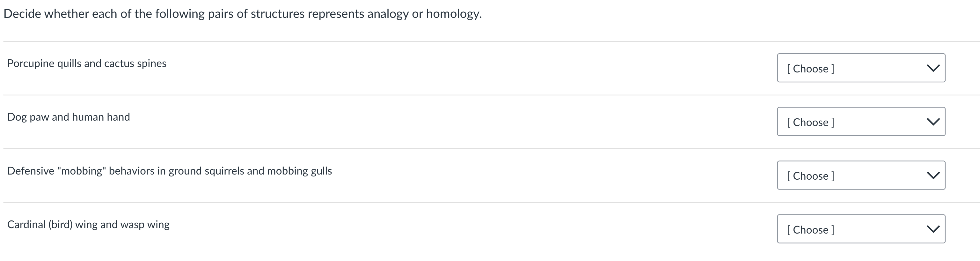Expand the answer choices for the wasp wing question

click(x=860, y=229)
